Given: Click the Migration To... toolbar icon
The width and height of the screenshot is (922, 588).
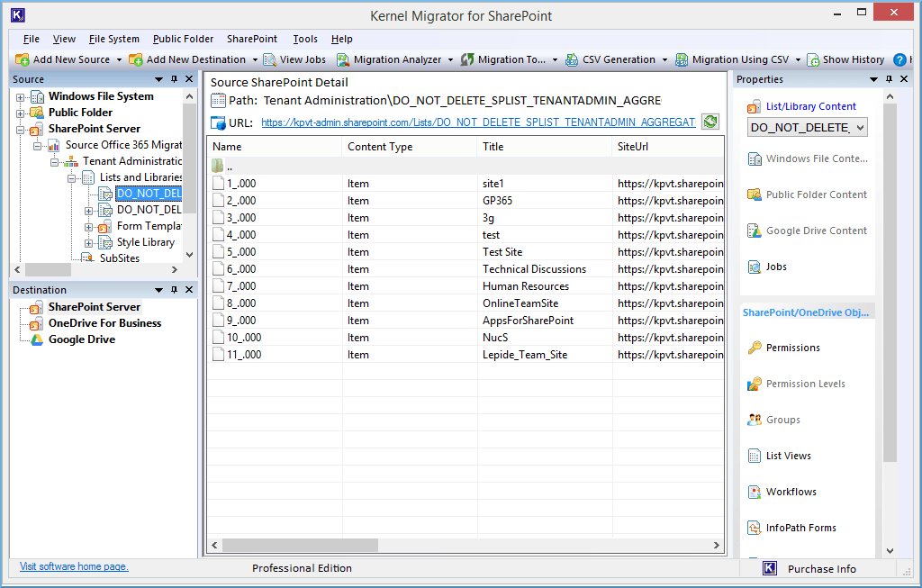Looking at the screenshot, I should (x=467, y=59).
